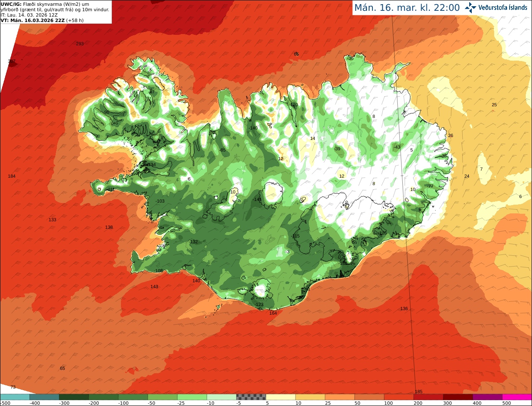
Task: Click the '133' value on the map
Action: click(x=52, y=220)
